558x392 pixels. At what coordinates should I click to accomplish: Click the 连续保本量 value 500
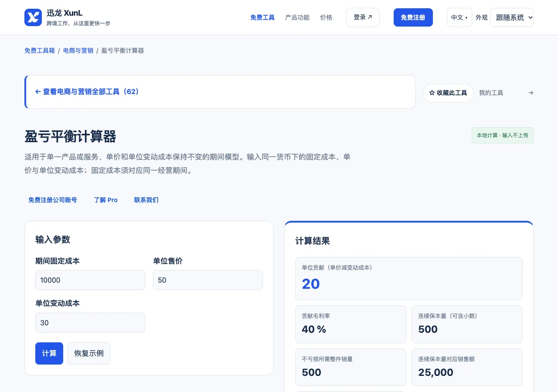tap(428, 329)
